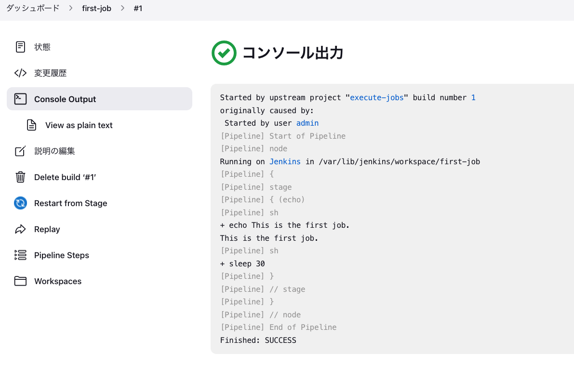Select the 状態 status icon
This screenshot has width=574, height=392.
20,47
